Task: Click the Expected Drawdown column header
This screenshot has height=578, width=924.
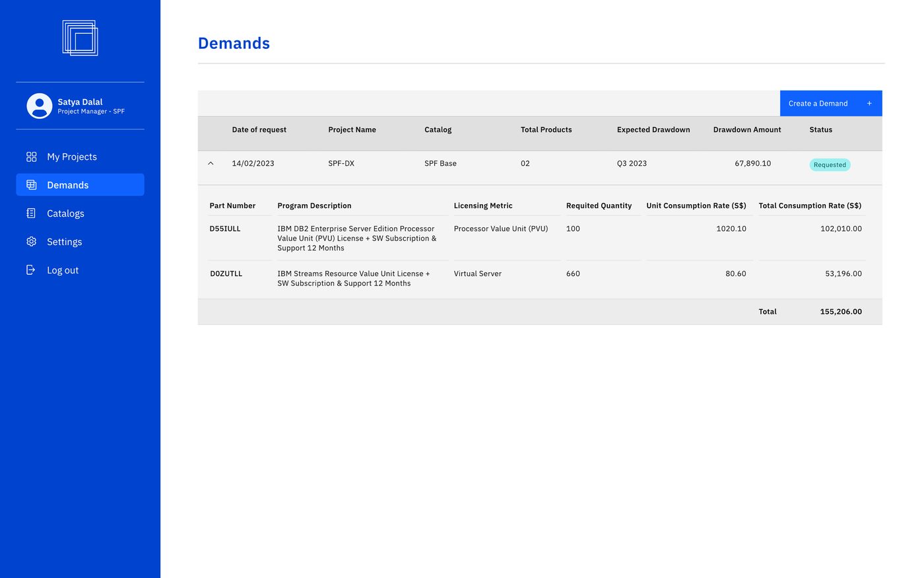Action: (653, 130)
